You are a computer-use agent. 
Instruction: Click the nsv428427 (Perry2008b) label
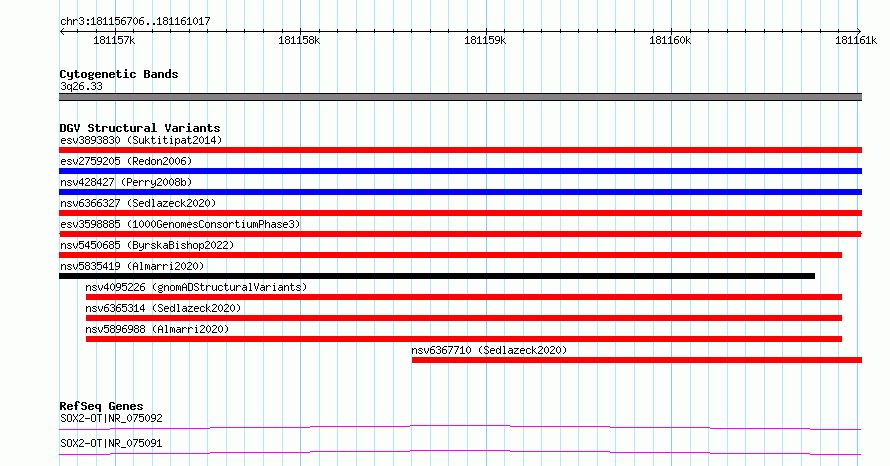[126, 182]
